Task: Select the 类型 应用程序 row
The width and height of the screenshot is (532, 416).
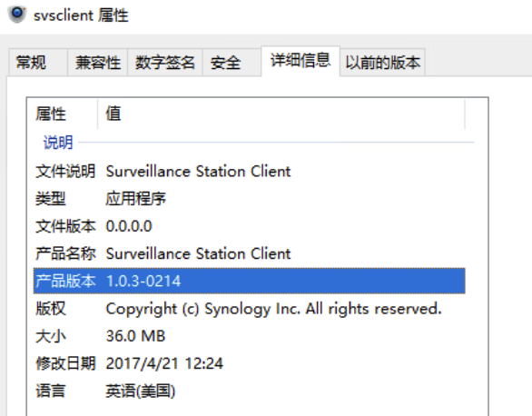Action: 250,199
